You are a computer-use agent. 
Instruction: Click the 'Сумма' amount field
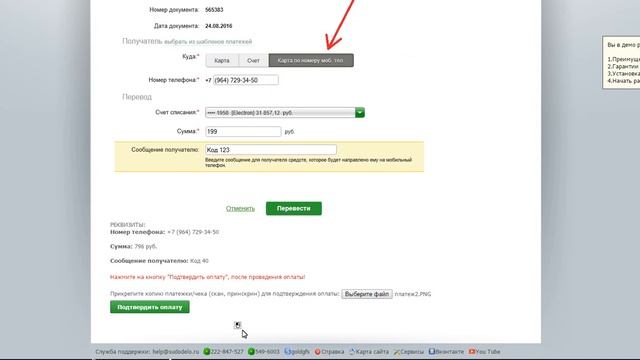(x=243, y=131)
